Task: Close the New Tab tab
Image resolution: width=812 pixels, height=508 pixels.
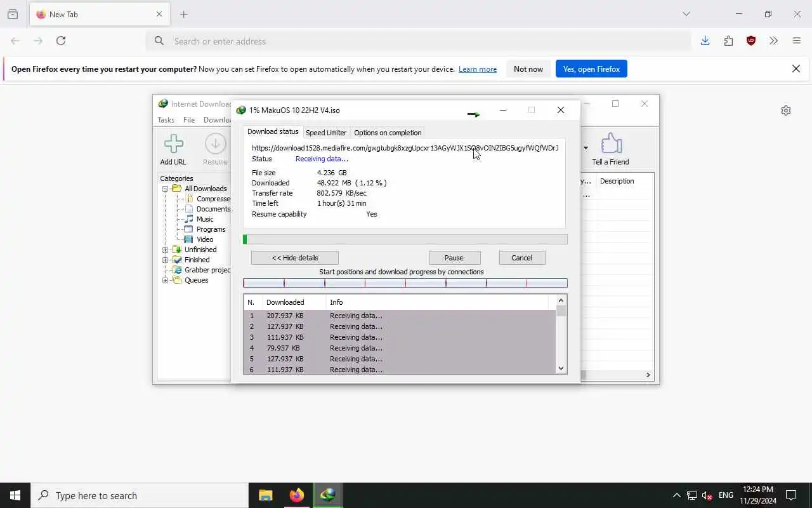Action: tap(159, 14)
